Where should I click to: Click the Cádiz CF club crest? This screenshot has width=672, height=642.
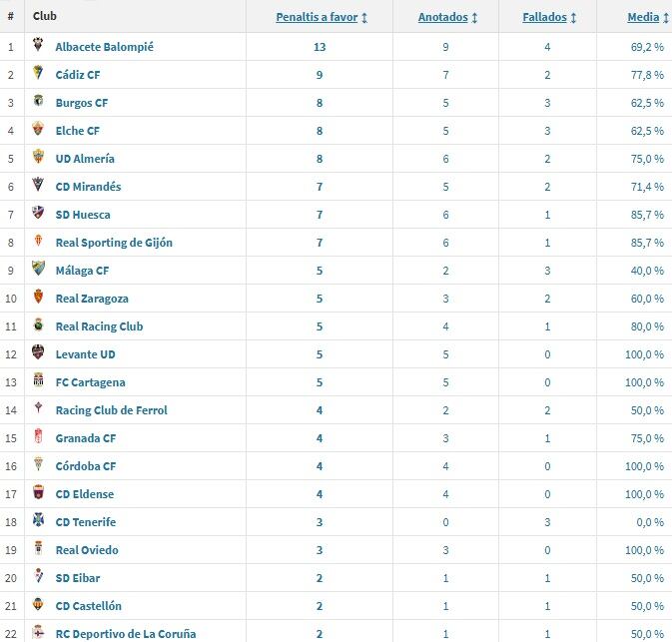(39, 74)
